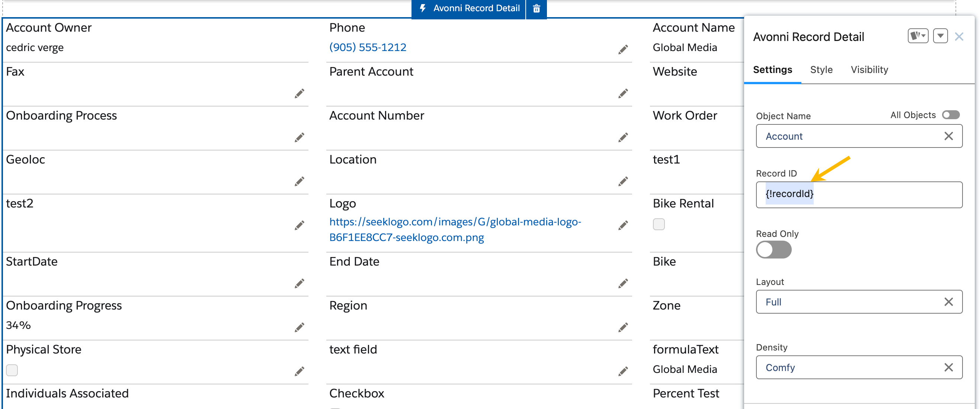
Task: Switch to the Visibility tab
Action: (x=869, y=70)
